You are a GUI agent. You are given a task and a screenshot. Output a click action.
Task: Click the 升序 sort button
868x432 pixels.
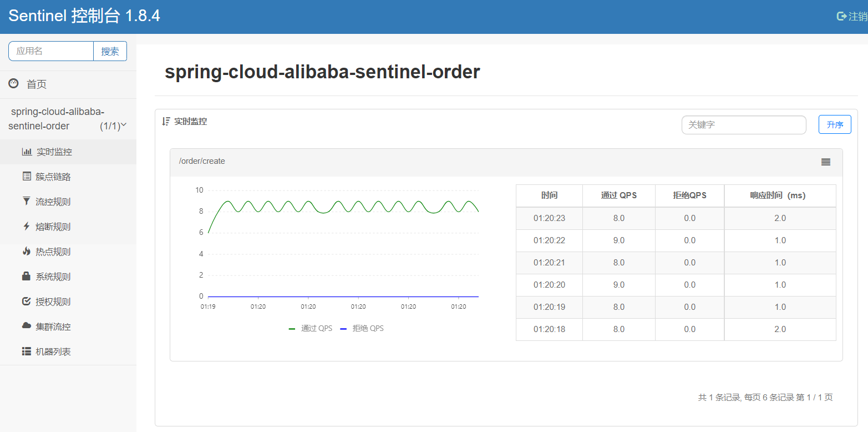(x=835, y=124)
